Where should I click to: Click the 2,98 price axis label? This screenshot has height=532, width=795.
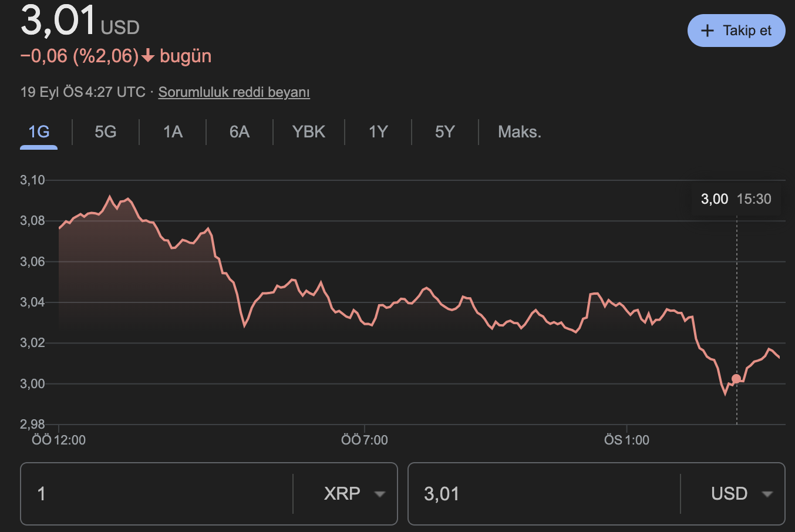(32, 424)
